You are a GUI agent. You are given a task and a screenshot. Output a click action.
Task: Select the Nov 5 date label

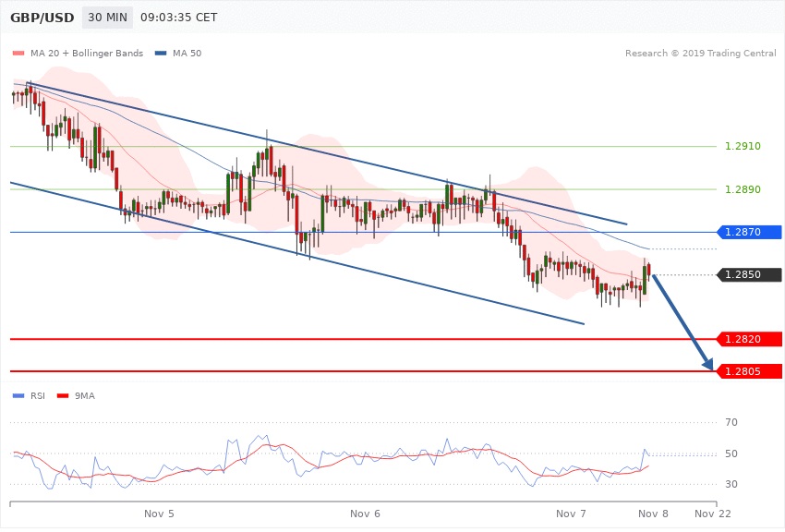tap(160, 513)
